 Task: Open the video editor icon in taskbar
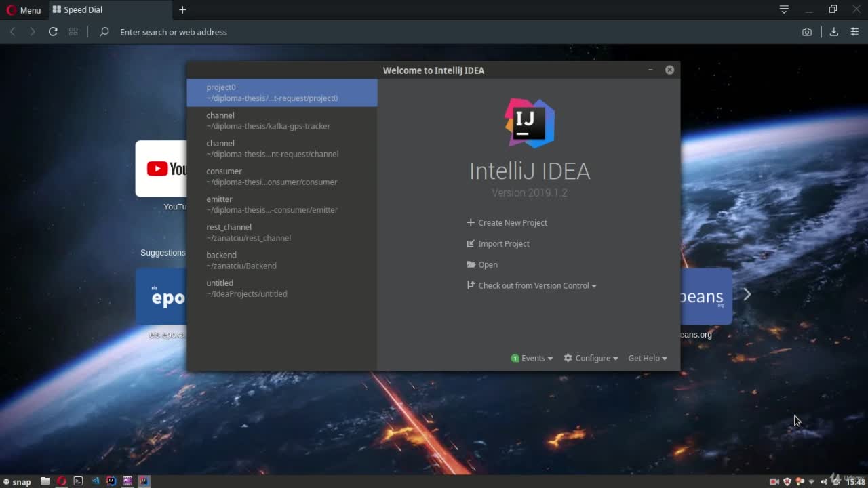point(127,481)
